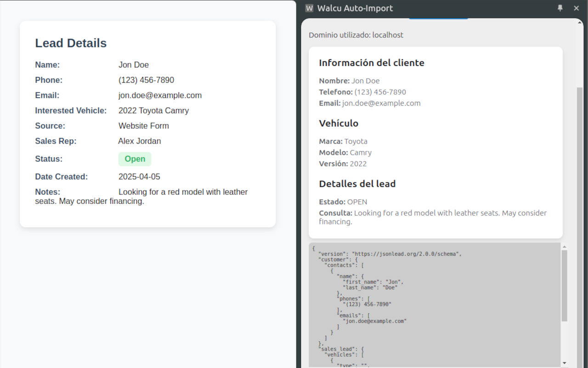The image size is (588, 368).
Task: Click the Lead Details heading
Action: click(71, 43)
